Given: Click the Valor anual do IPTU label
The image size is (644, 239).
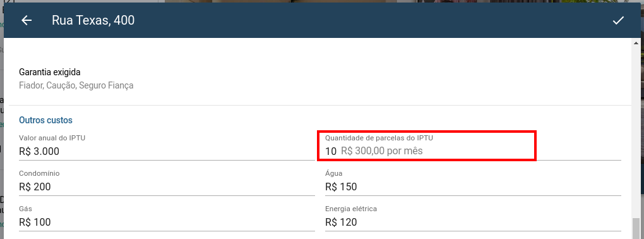Looking at the screenshot, I should 52,138.
